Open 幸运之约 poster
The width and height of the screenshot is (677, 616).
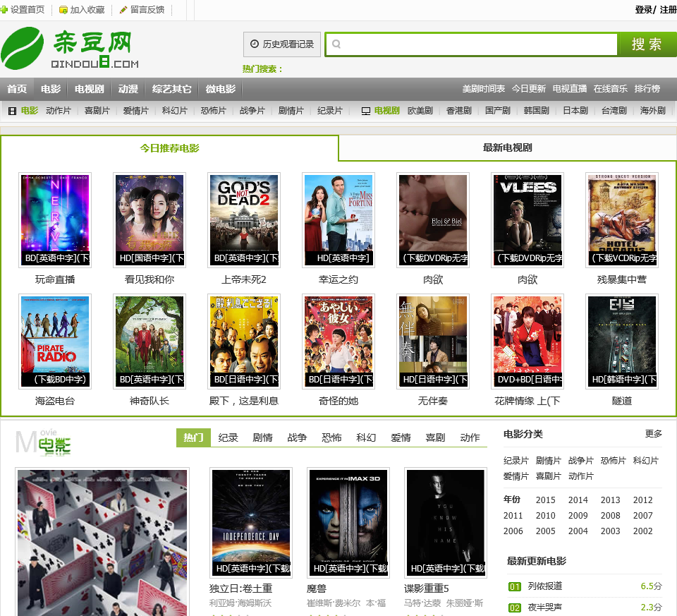[338, 220]
